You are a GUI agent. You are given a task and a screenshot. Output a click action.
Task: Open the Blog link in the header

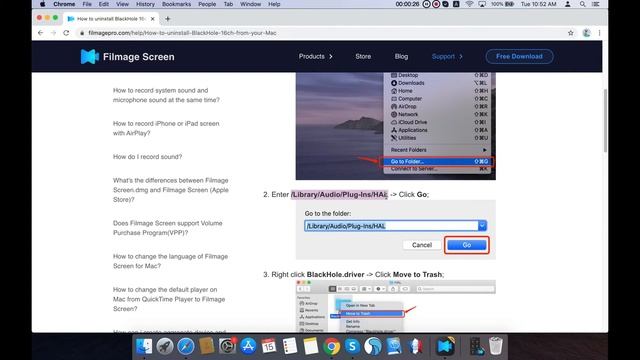tap(401, 56)
